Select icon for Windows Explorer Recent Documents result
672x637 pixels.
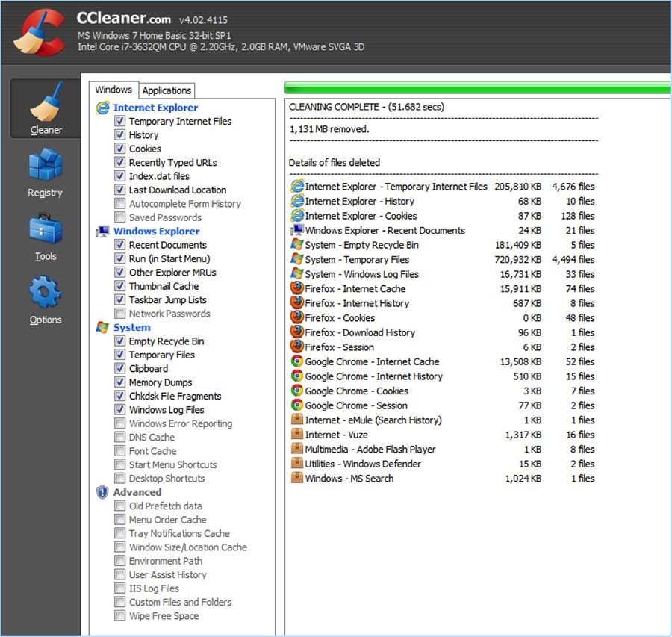pos(297,230)
